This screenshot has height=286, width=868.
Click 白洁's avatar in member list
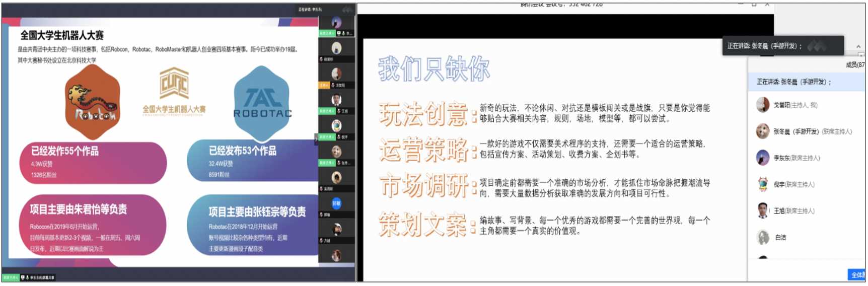click(763, 237)
